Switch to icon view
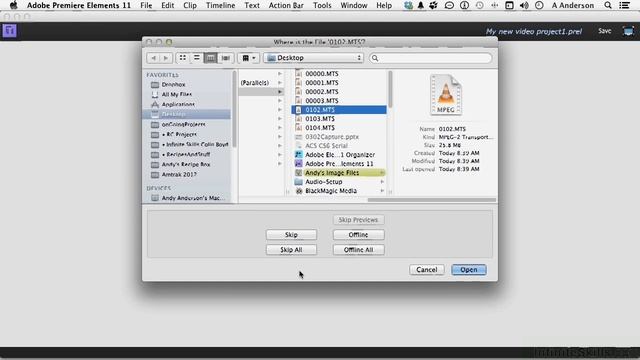 [x=182, y=58]
